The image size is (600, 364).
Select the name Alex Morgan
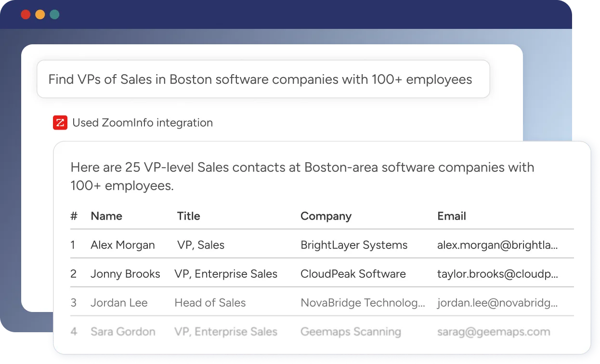tap(123, 245)
